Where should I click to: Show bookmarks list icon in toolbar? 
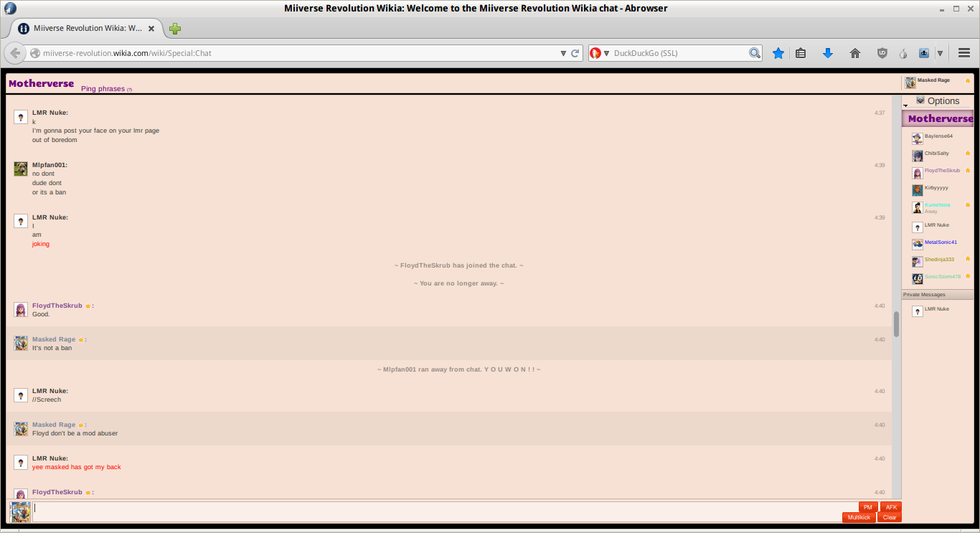pyautogui.click(x=801, y=53)
